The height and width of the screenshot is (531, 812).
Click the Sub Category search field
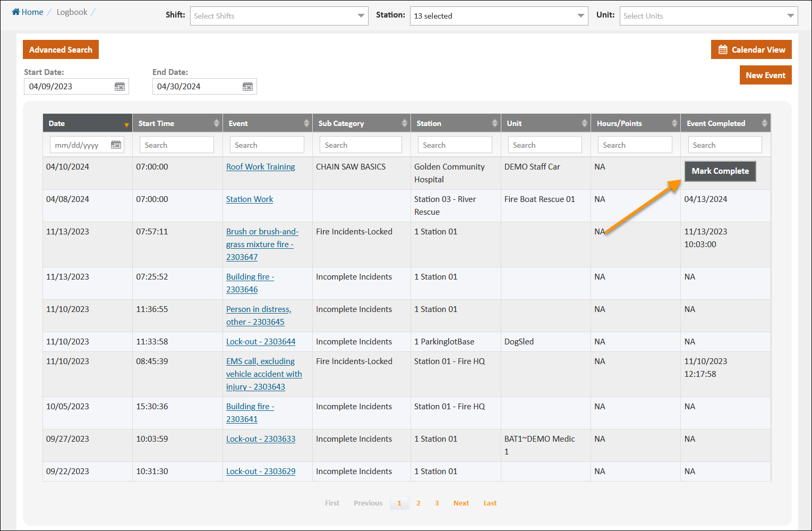pyautogui.click(x=361, y=145)
